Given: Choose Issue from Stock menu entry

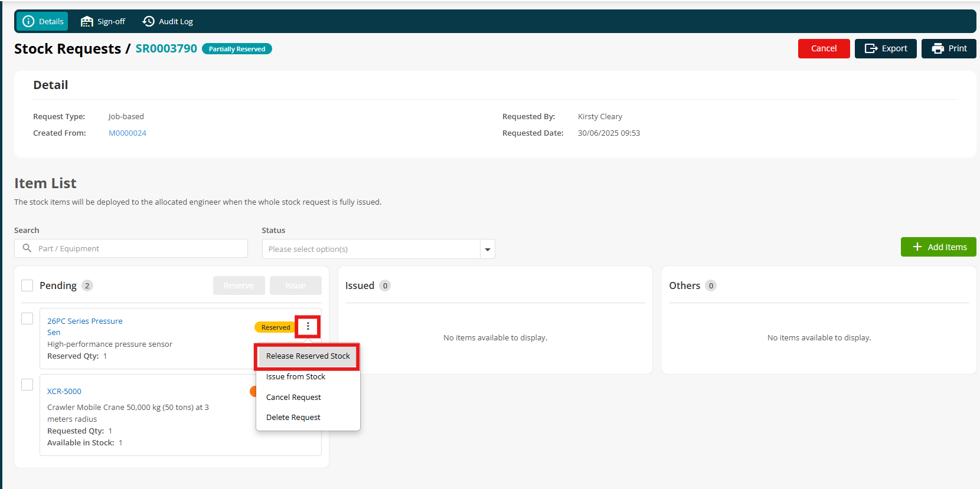Looking at the screenshot, I should click(296, 376).
